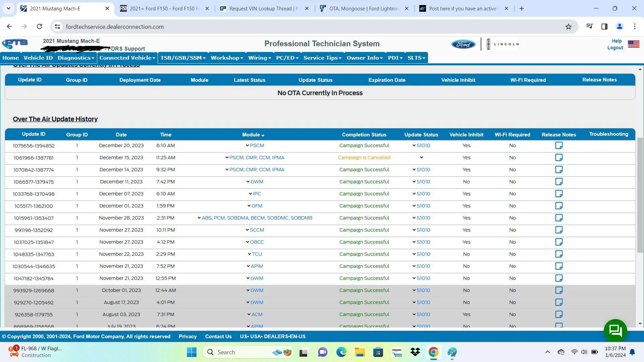The width and height of the screenshot is (644, 362).
Task: Click the PTS logo
Action: [x=15, y=44]
